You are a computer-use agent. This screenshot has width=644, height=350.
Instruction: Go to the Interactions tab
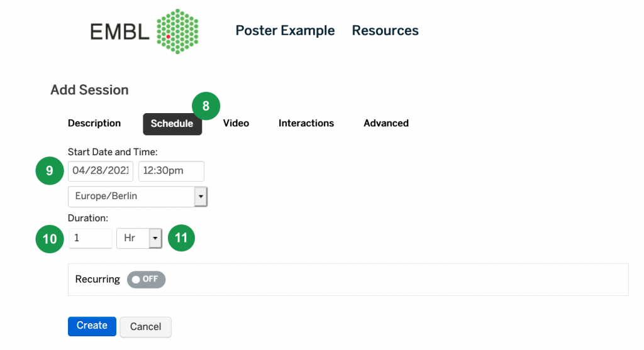[306, 124]
